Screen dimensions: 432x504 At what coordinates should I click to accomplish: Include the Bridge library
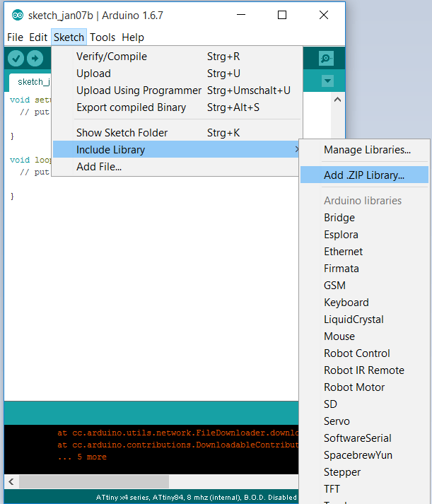pos(364,218)
